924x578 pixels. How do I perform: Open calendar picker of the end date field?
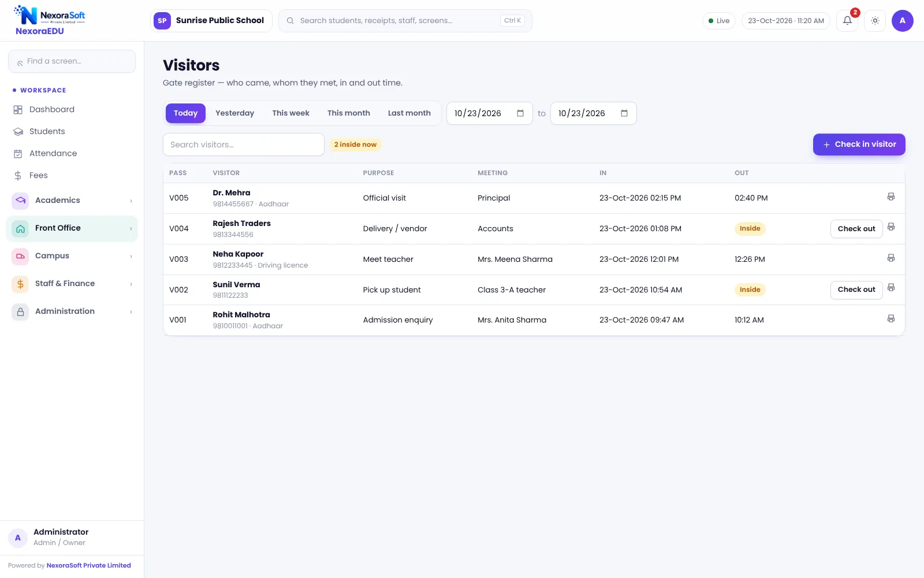click(624, 113)
